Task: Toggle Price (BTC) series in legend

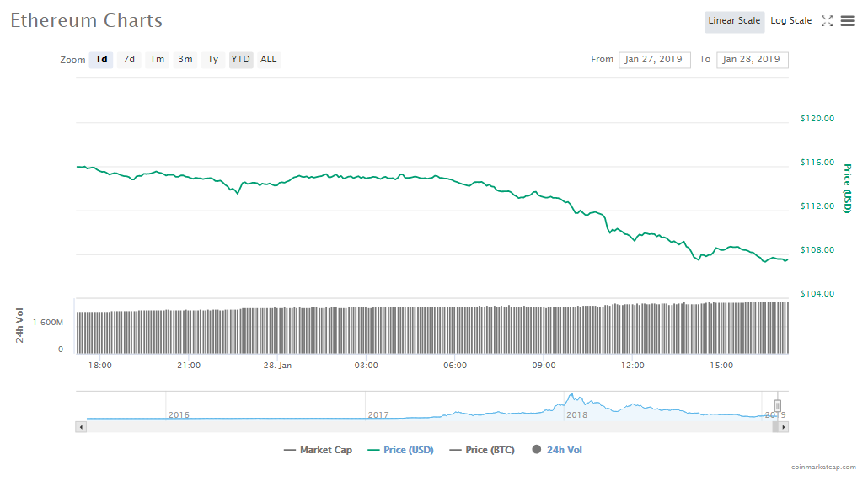Action: 482,450
